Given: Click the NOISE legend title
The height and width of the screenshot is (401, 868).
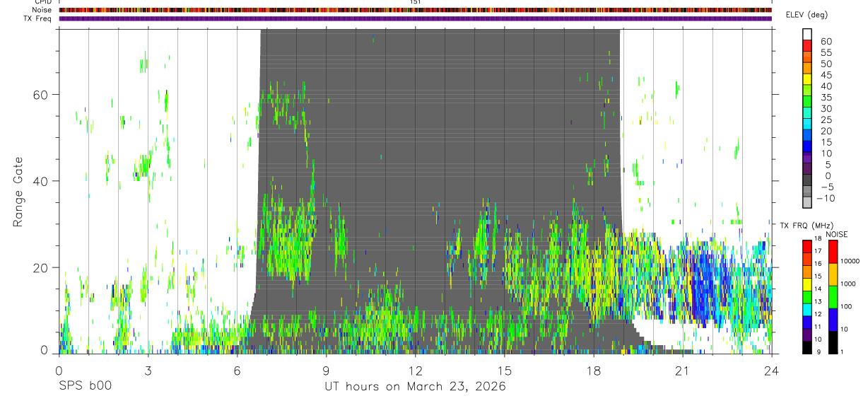Looking at the screenshot, I should pos(838,235).
